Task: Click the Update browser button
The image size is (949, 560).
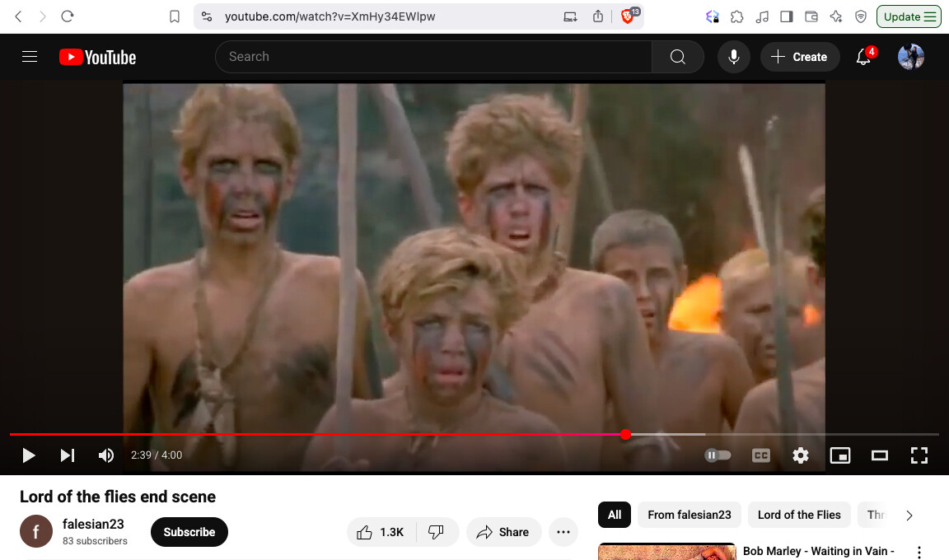Action: (909, 16)
